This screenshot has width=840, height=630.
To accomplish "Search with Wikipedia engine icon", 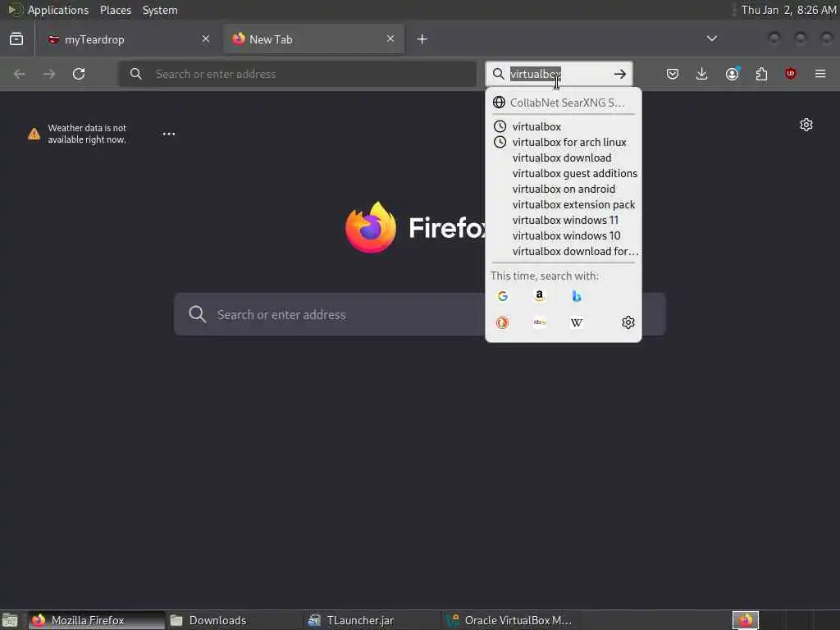I will [x=577, y=322].
